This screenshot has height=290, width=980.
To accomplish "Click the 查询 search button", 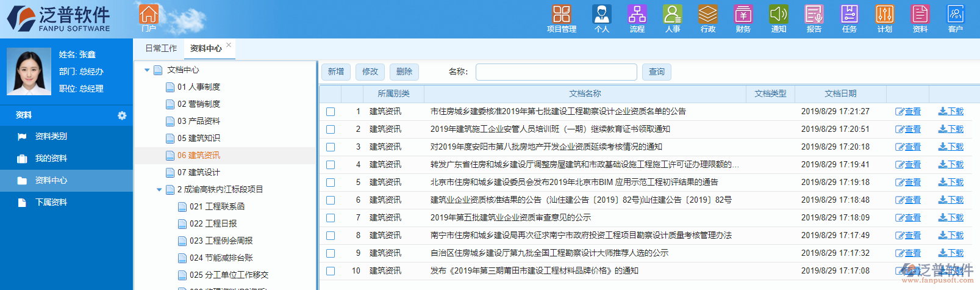I will point(657,71).
